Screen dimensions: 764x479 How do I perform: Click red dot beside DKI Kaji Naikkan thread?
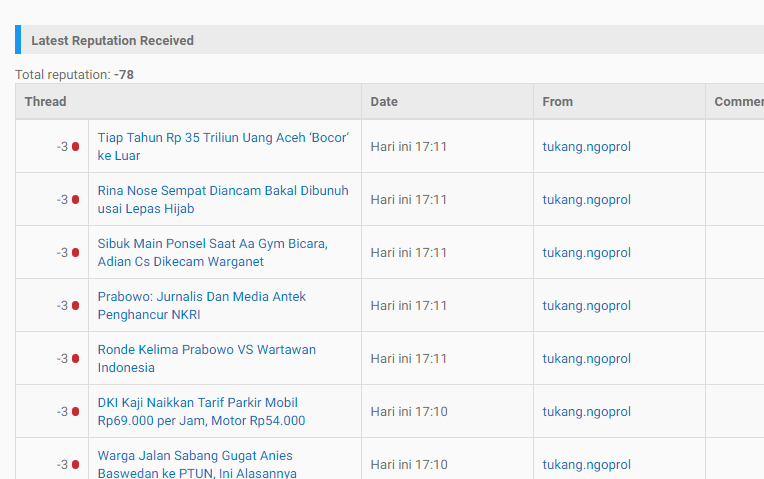(x=76, y=412)
